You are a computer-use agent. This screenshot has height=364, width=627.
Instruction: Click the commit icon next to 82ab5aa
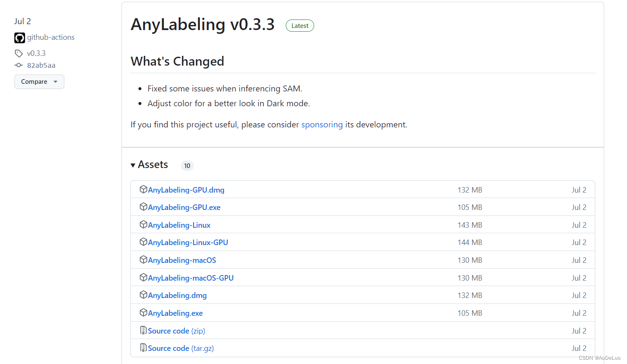[19, 65]
